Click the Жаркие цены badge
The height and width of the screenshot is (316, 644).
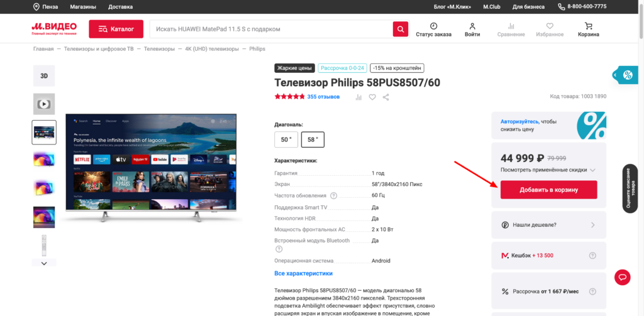coord(294,68)
